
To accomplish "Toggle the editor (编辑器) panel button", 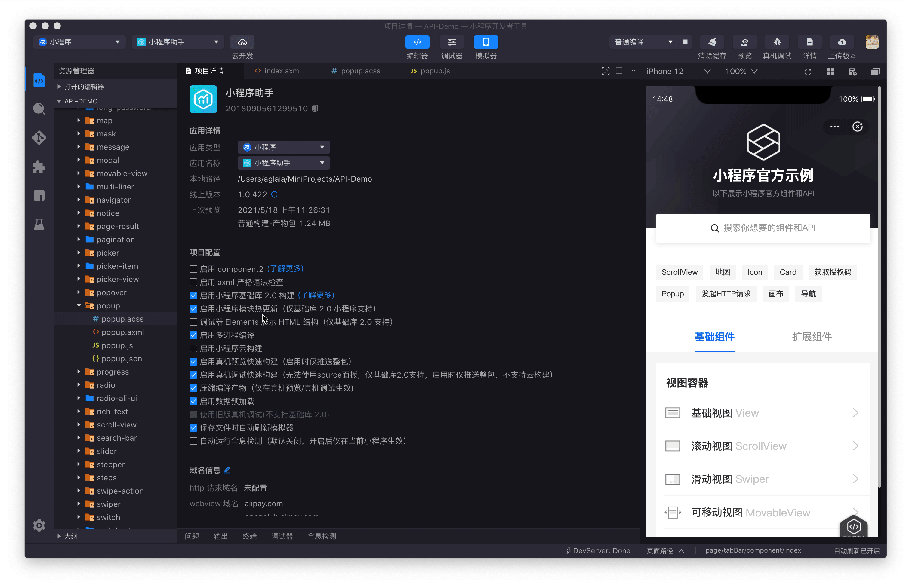I will click(417, 42).
